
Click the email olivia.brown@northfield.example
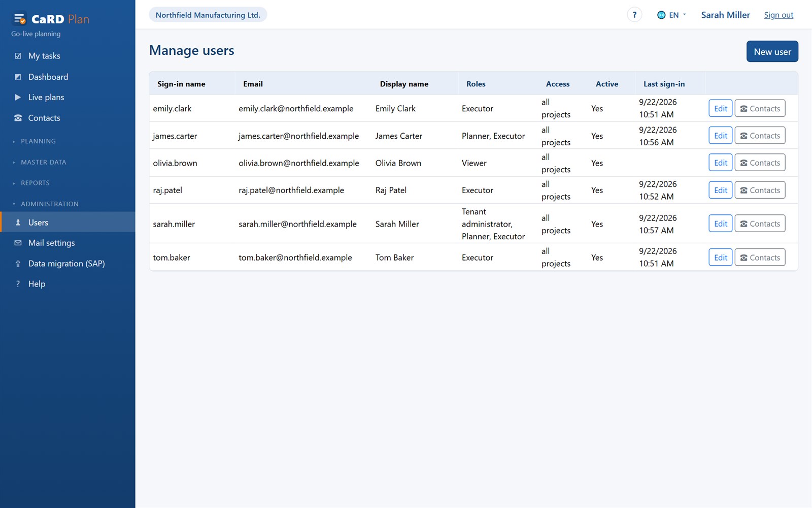click(x=299, y=163)
